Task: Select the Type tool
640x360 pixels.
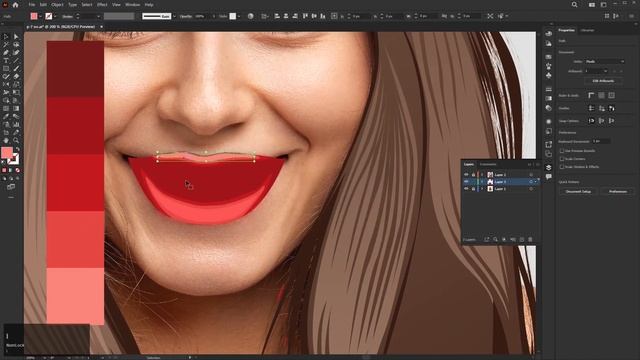Action: point(6,60)
